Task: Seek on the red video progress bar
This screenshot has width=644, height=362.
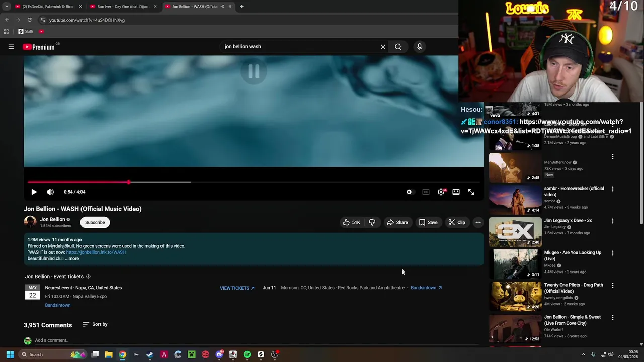Action: (254, 182)
